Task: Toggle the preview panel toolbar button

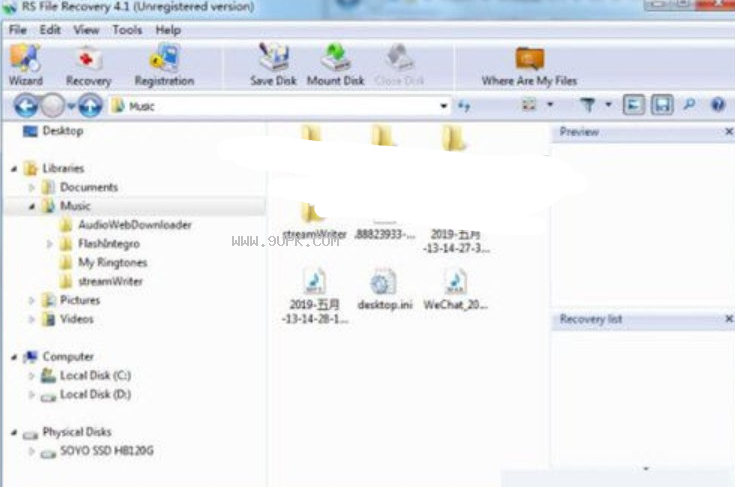Action: pyautogui.click(x=633, y=105)
